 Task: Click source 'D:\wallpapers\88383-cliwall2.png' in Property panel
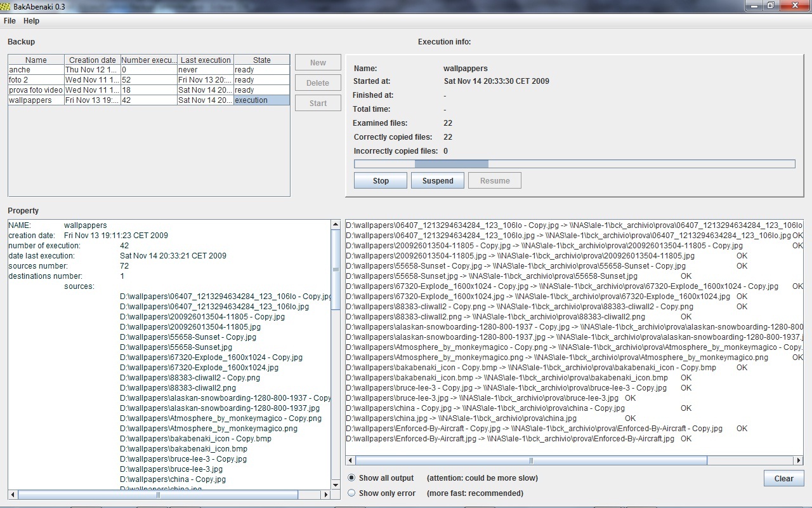click(x=178, y=388)
